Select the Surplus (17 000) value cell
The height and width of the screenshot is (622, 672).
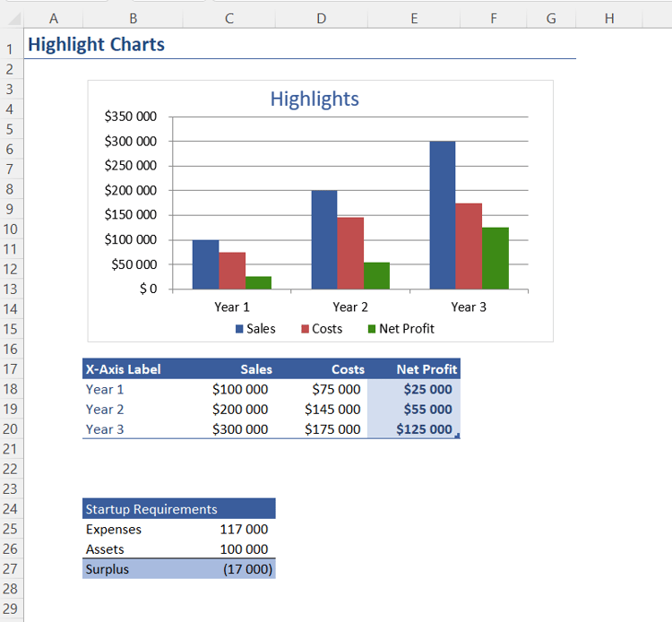click(x=229, y=569)
